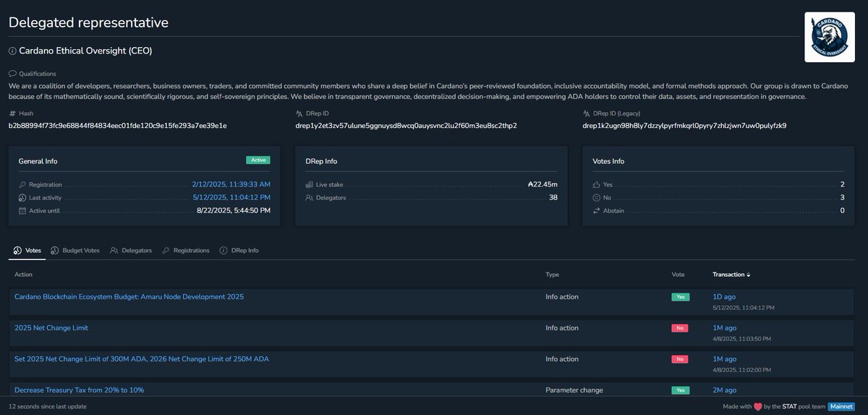
Task: Click the Active status badge
Action: tap(258, 160)
